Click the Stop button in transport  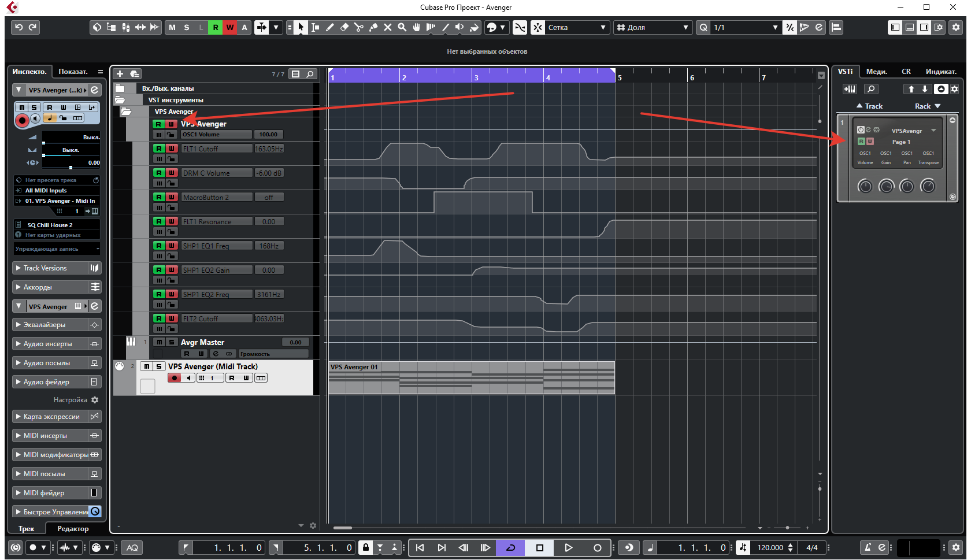coord(540,547)
